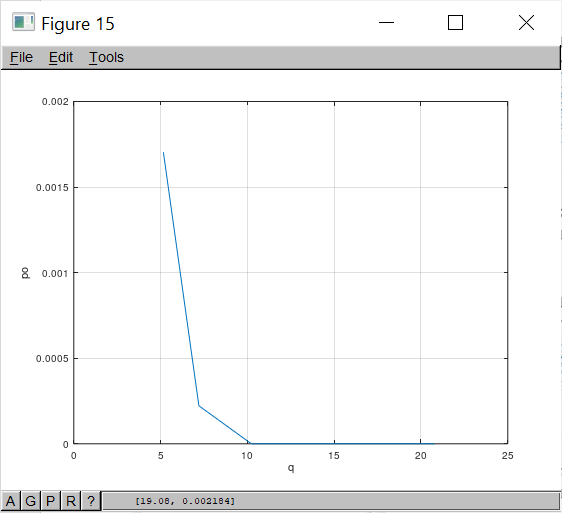Click the y-axis tick label 0.002
The width and height of the screenshot is (562, 513).
click(x=55, y=102)
